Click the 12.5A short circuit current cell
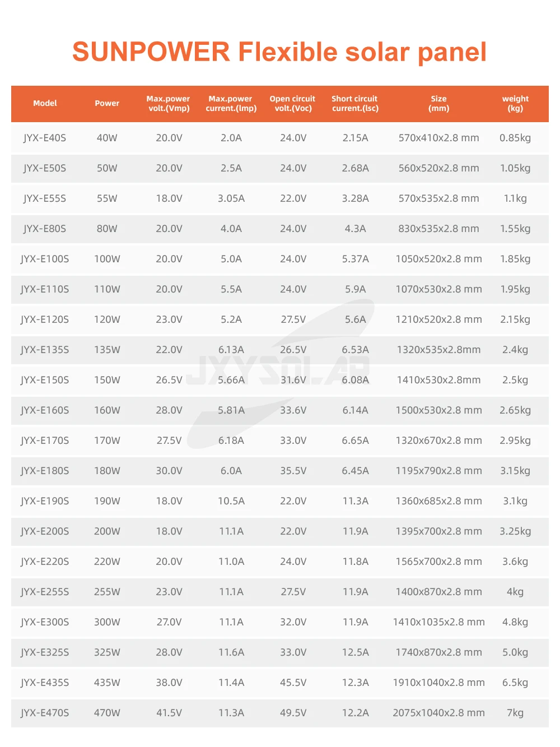 point(356,652)
